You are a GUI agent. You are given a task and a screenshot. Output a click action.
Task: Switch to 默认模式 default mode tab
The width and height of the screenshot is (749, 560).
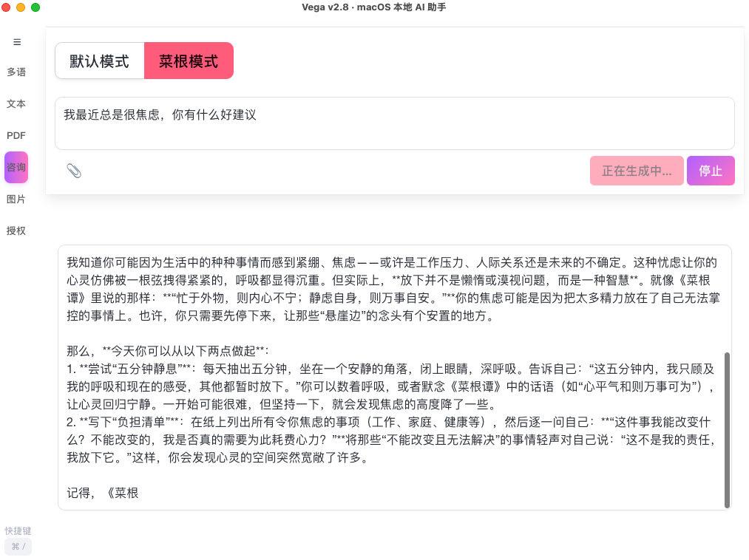100,61
